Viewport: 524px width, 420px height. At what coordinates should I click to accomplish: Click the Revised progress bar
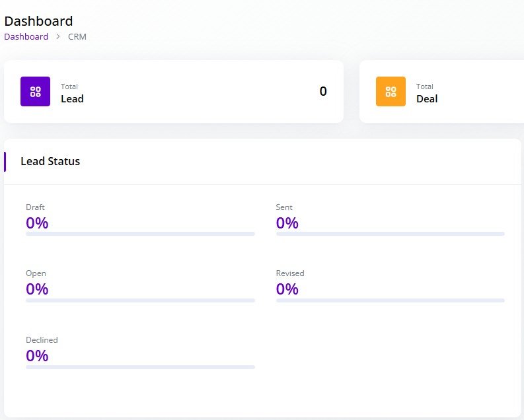click(x=390, y=300)
